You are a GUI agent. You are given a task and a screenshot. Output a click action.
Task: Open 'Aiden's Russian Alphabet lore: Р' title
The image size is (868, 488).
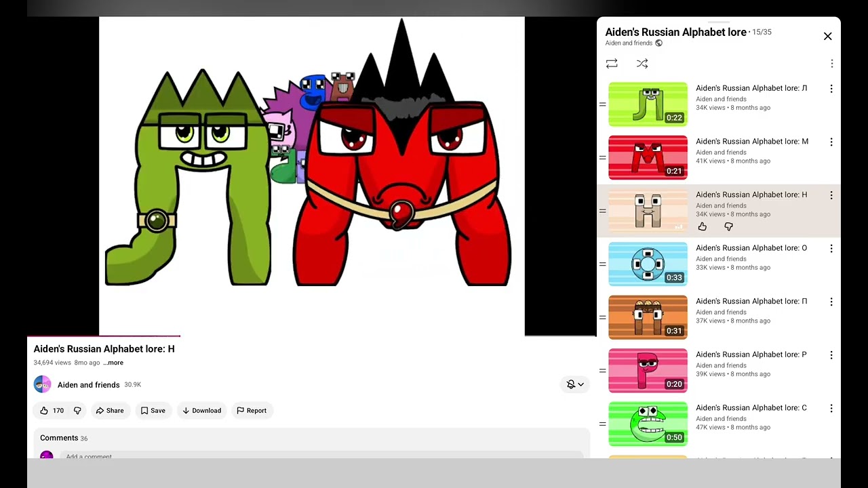[x=751, y=354]
